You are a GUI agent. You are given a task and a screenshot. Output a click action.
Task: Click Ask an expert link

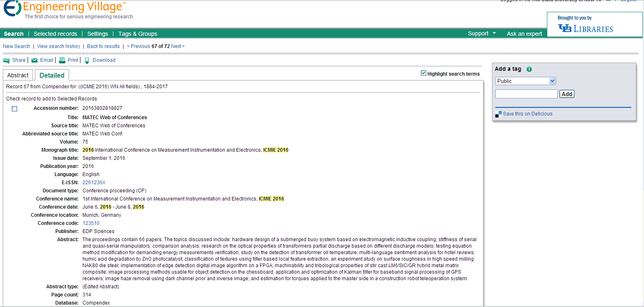point(524,34)
